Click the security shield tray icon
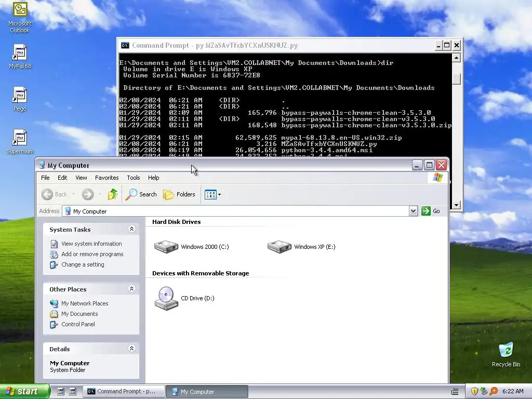This screenshot has height=399, width=532. point(474,392)
